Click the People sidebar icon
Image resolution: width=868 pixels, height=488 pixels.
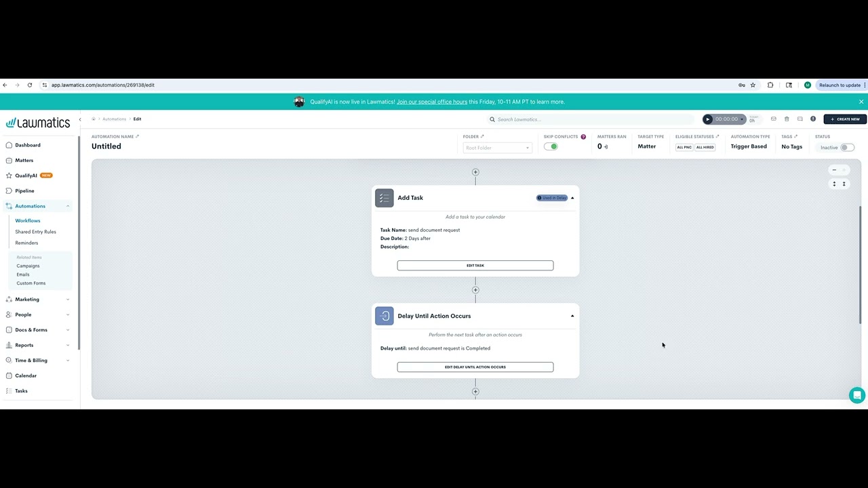(9, 314)
